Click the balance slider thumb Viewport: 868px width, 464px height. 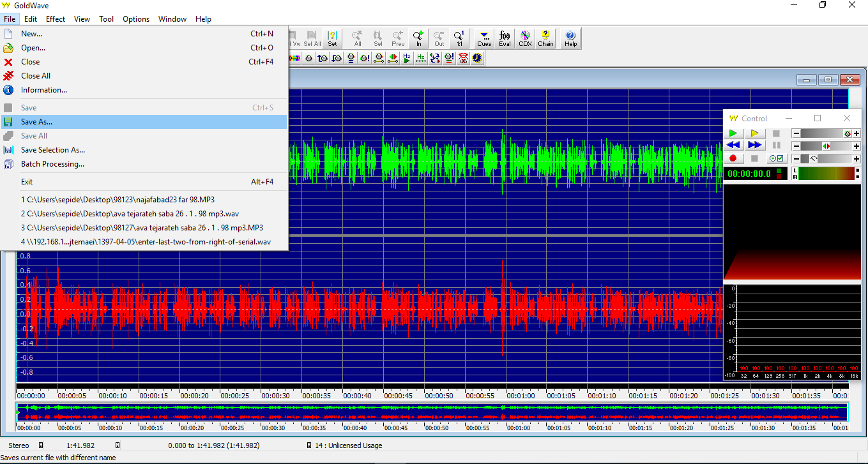(826, 146)
